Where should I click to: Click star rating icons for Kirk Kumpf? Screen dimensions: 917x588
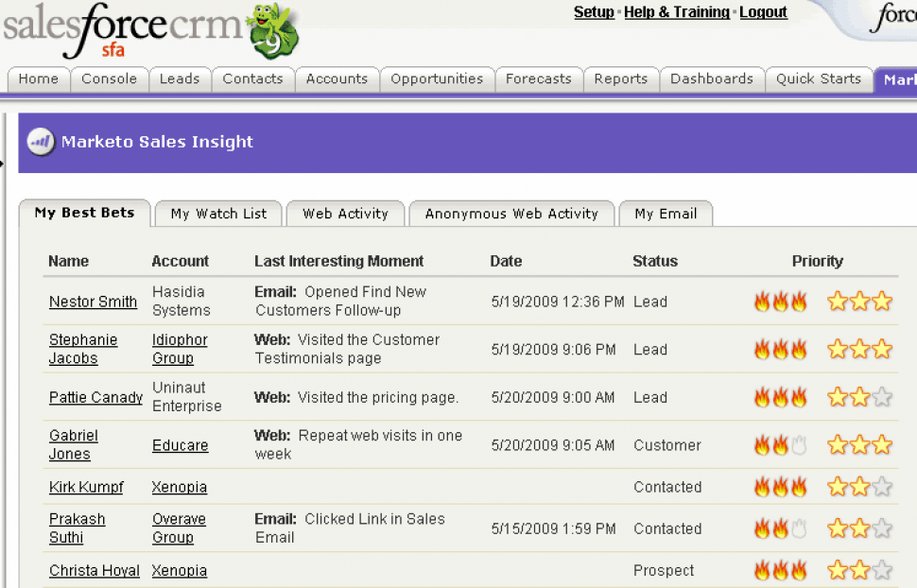click(859, 487)
